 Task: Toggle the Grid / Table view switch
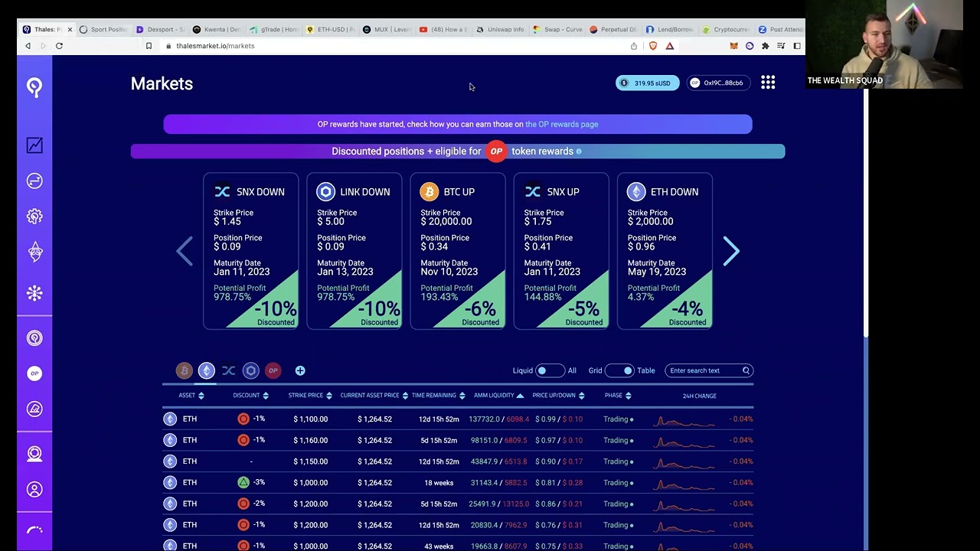pos(619,370)
